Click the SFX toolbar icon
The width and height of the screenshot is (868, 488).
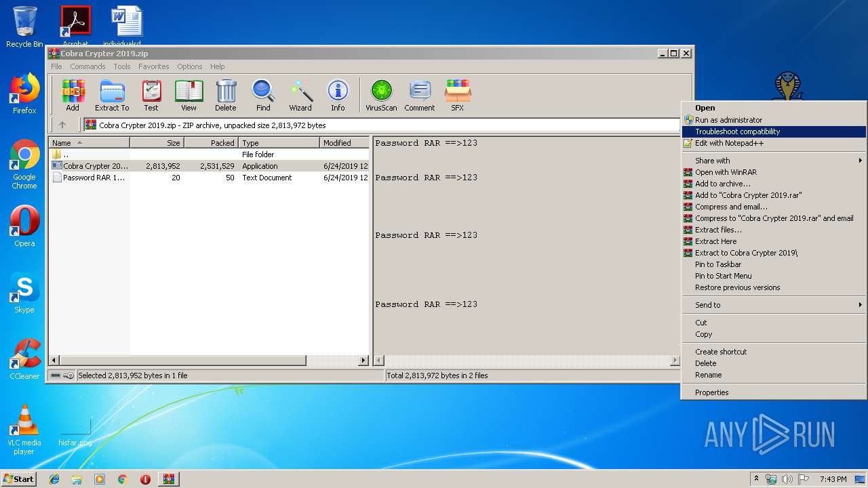pyautogui.click(x=458, y=95)
